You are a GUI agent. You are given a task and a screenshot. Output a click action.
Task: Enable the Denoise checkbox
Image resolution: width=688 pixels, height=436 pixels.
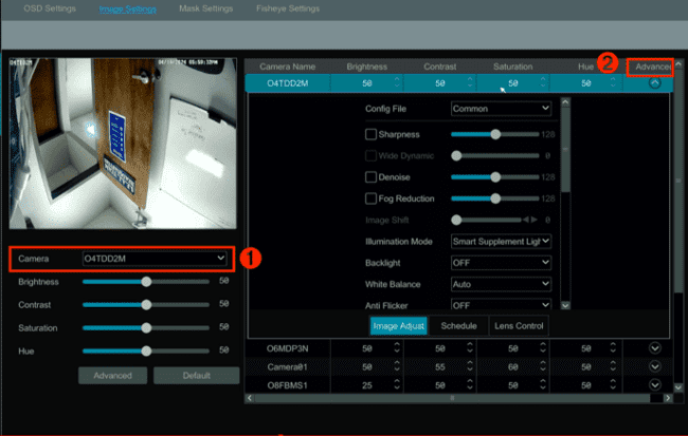[371, 176]
